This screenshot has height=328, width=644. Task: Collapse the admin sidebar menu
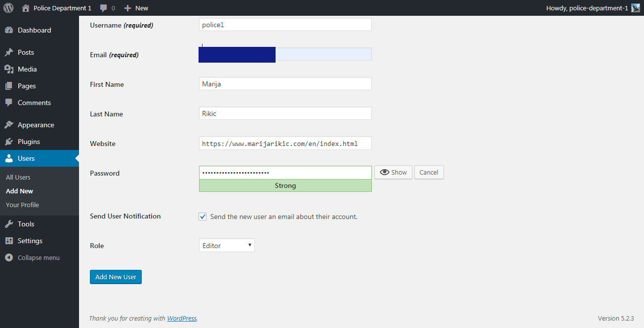pos(8,257)
